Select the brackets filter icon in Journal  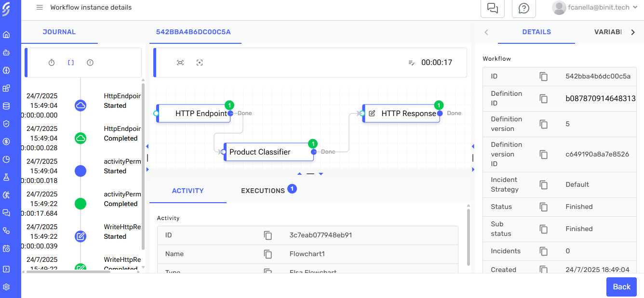coord(70,63)
